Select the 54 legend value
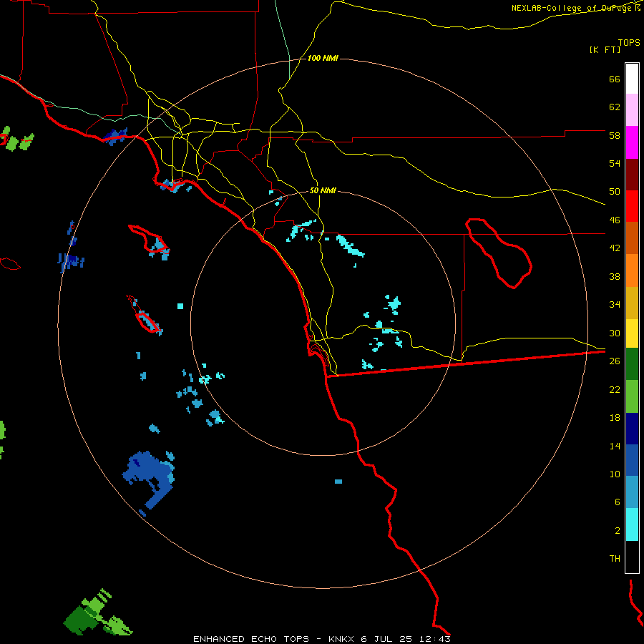Screen dimensions: 644x644 pyautogui.click(x=615, y=163)
